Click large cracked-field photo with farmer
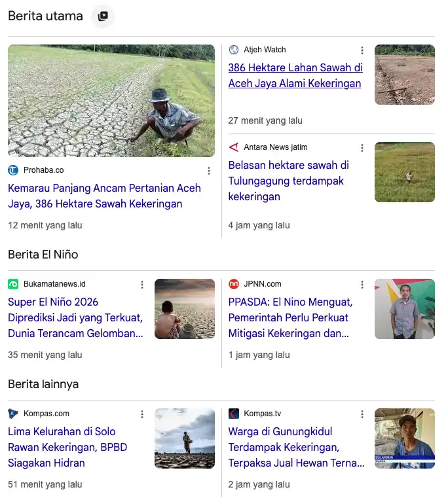This screenshot has height=500, width=448. coord(111,101)
